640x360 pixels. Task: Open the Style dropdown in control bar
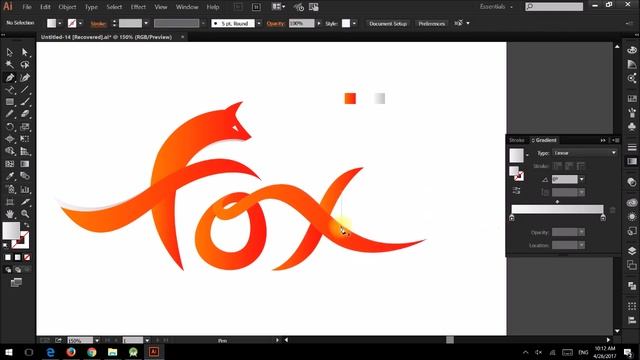[x=354, y=23]
